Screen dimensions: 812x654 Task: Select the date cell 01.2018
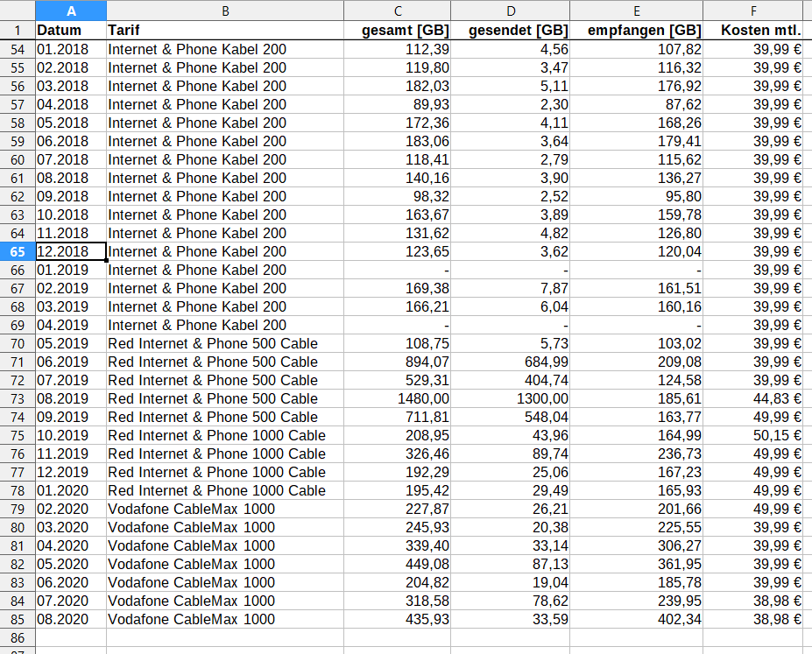(71, 49)
